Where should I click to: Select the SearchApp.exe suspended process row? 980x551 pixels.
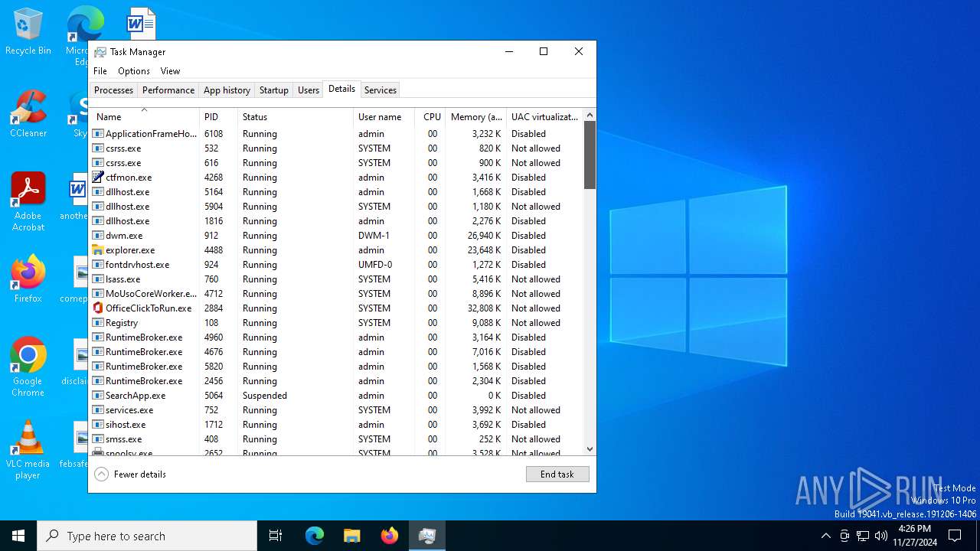click(x=136, y=396)
